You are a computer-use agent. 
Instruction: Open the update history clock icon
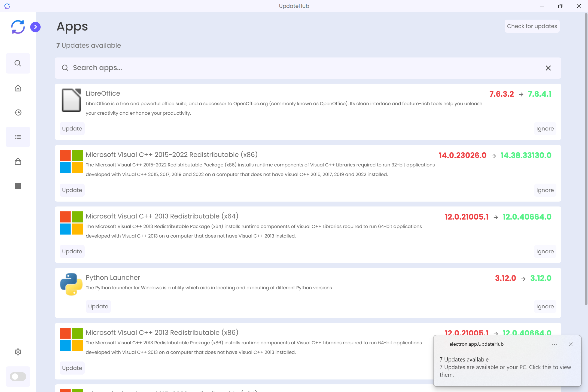point(18,112)
